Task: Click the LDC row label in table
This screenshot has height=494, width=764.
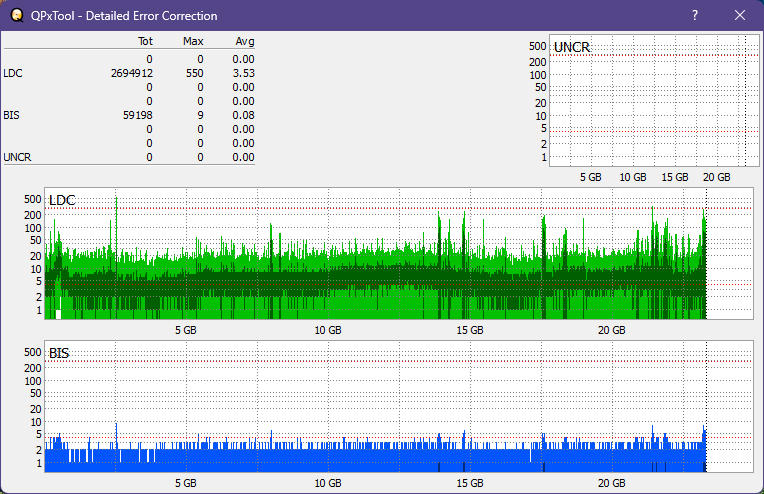Action: tap(13, 73)
